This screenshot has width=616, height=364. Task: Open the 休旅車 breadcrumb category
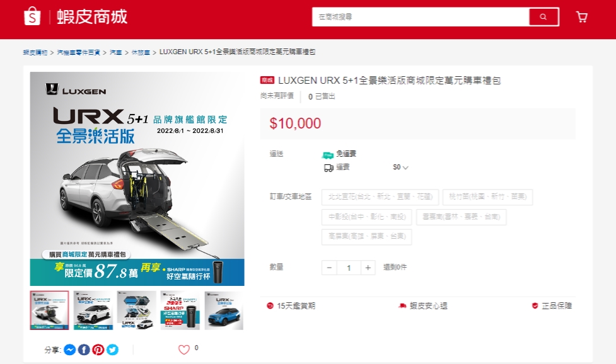(142, 52)
